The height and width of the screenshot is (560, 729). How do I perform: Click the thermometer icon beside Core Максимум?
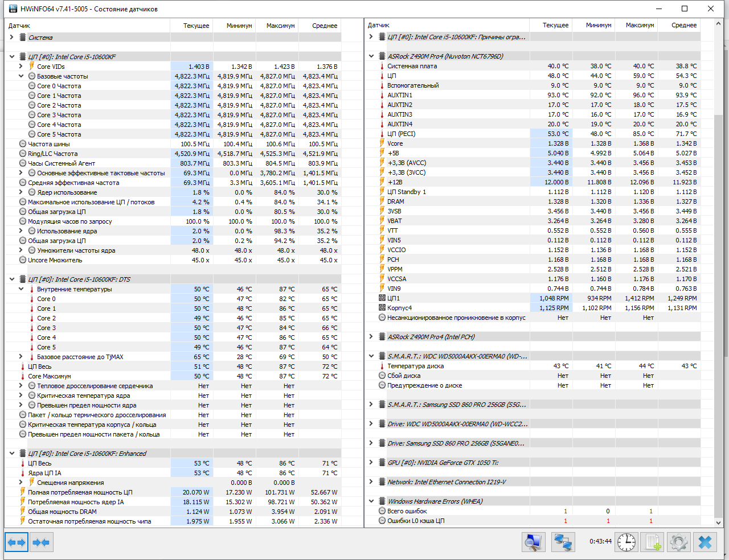(x=23, y=376)
